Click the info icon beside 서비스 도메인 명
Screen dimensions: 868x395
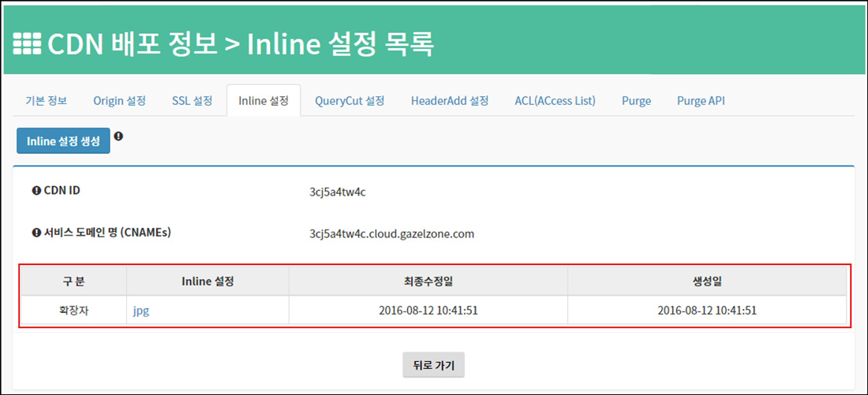click(x=36, y=233)
